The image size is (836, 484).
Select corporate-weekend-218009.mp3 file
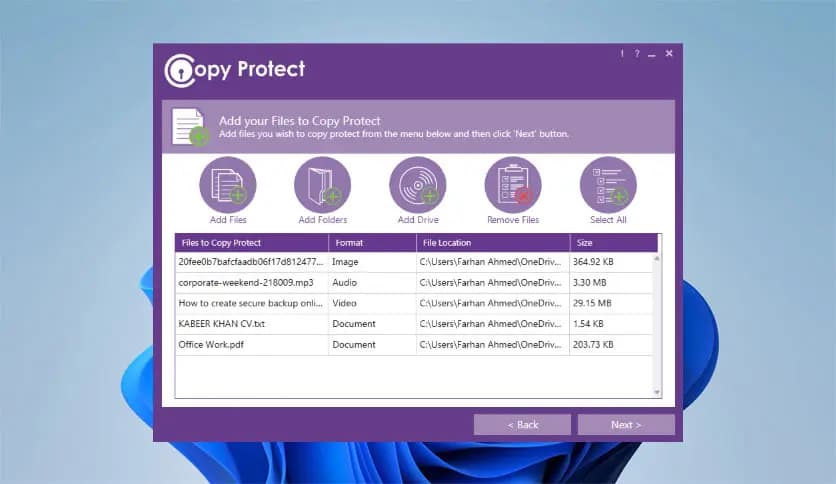[x=414, y=283]
